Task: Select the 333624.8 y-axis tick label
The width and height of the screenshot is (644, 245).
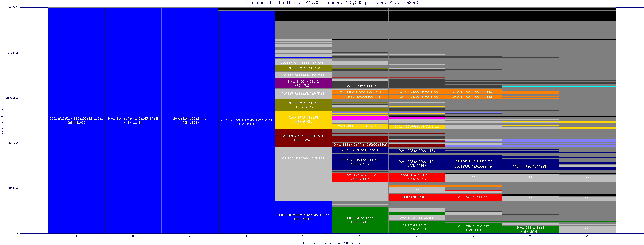Action: [12, 53]
